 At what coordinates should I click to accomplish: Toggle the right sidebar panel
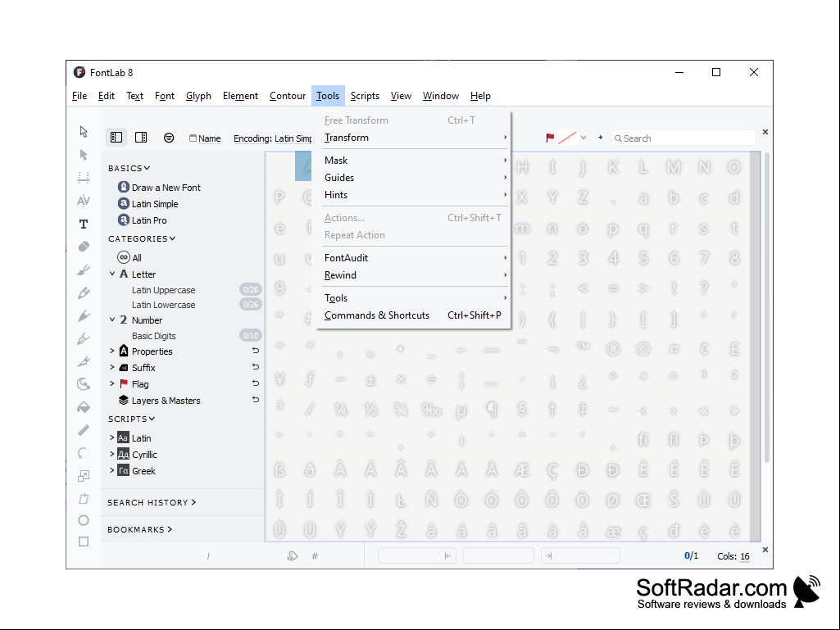[x=141, y=138]
